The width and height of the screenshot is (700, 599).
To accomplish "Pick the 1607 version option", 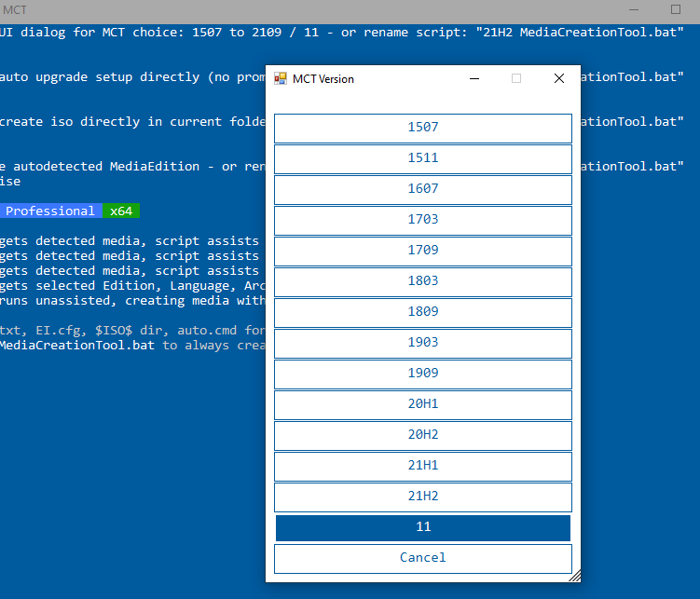I will point(423,189).
